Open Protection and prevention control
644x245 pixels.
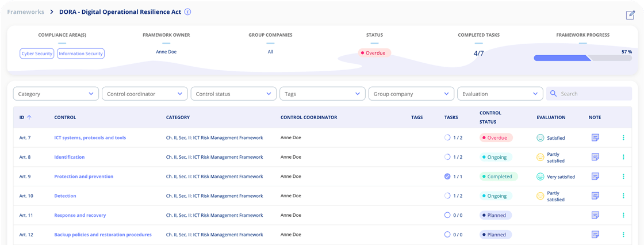click(84, 177)
